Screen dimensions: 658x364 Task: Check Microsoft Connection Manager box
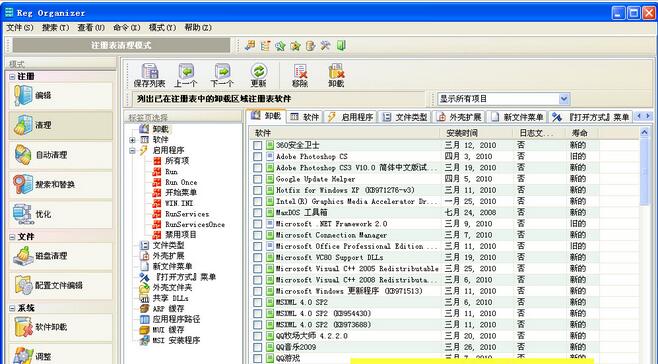[x=258, y=235]
